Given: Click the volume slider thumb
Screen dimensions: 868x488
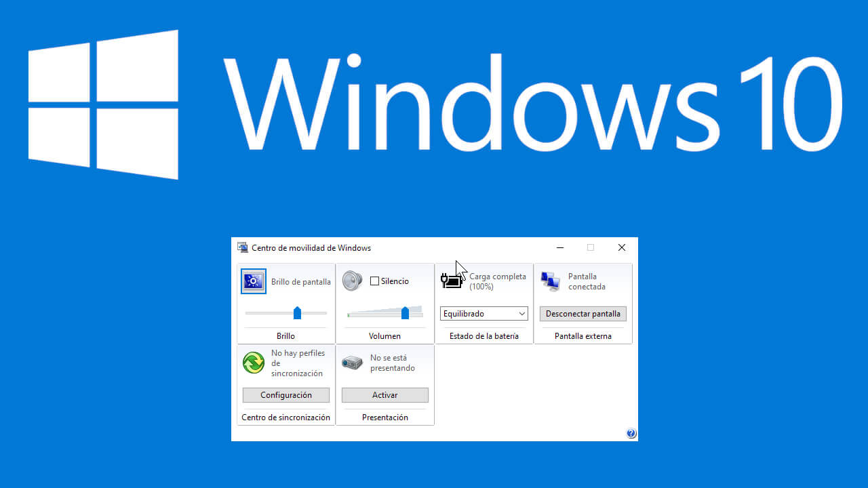Looking at the screenshot, I should pos(405,312).
